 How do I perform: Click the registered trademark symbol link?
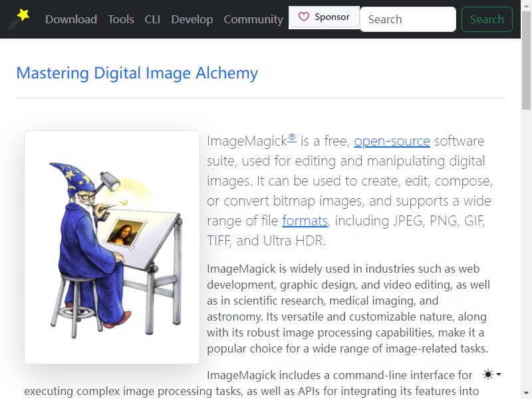coord(292,138)
